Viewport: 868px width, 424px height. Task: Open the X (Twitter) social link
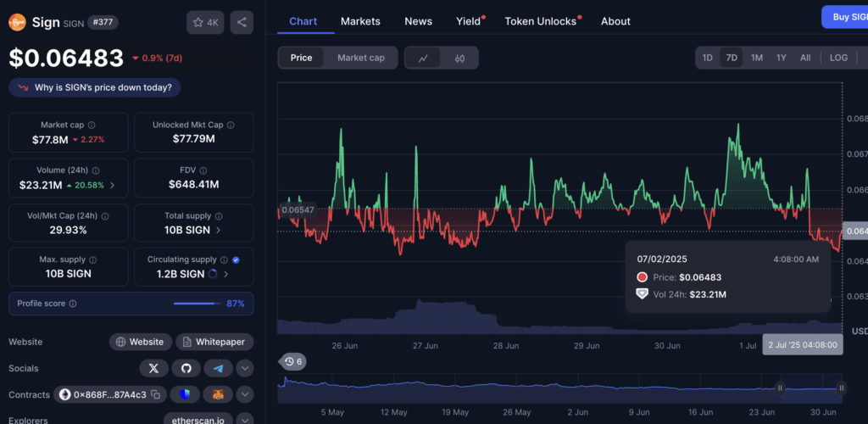pos(154,368)
